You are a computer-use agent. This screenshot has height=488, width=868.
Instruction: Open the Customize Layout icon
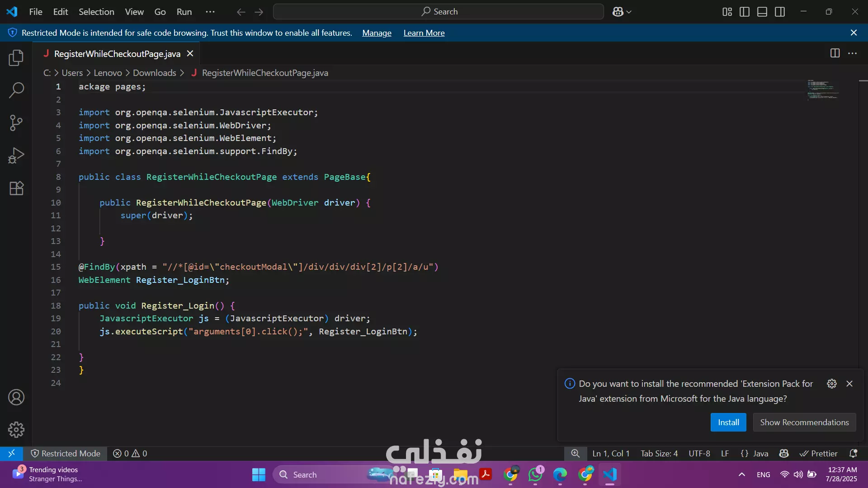point(727,12)
